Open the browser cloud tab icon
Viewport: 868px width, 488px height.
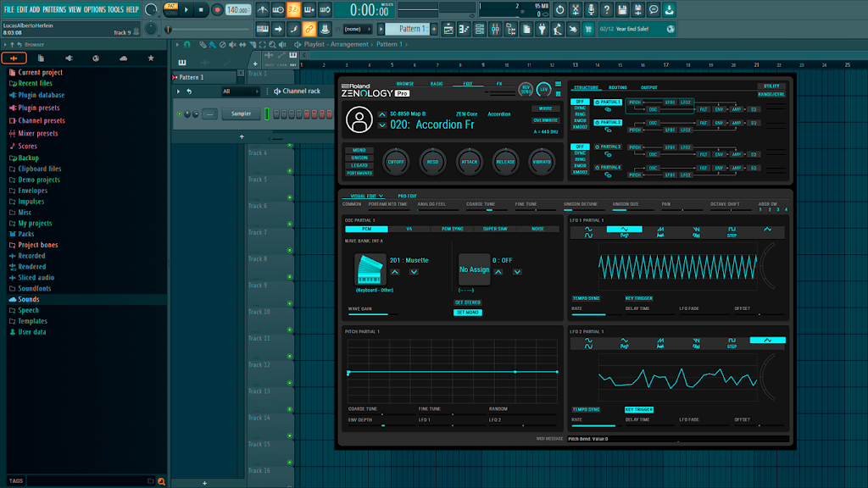124,58
